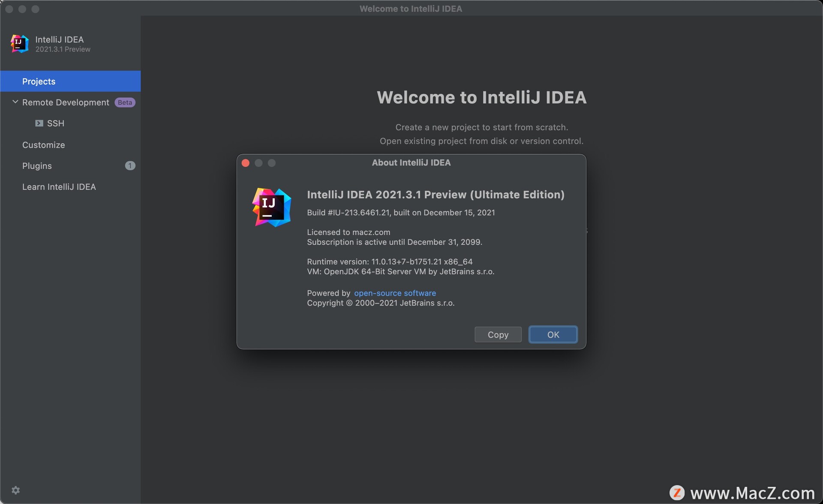Click the Beta badge next to Remote Development
Screen dimensions: 823x504
coord(125,102)
